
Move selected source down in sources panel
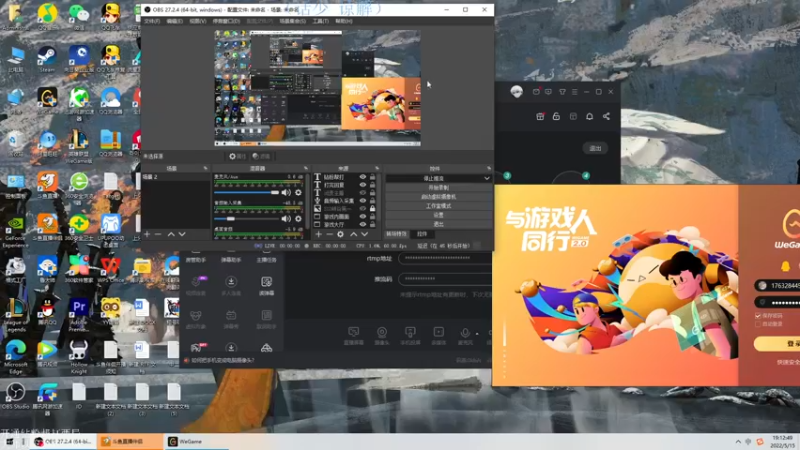tap(364, 234)
